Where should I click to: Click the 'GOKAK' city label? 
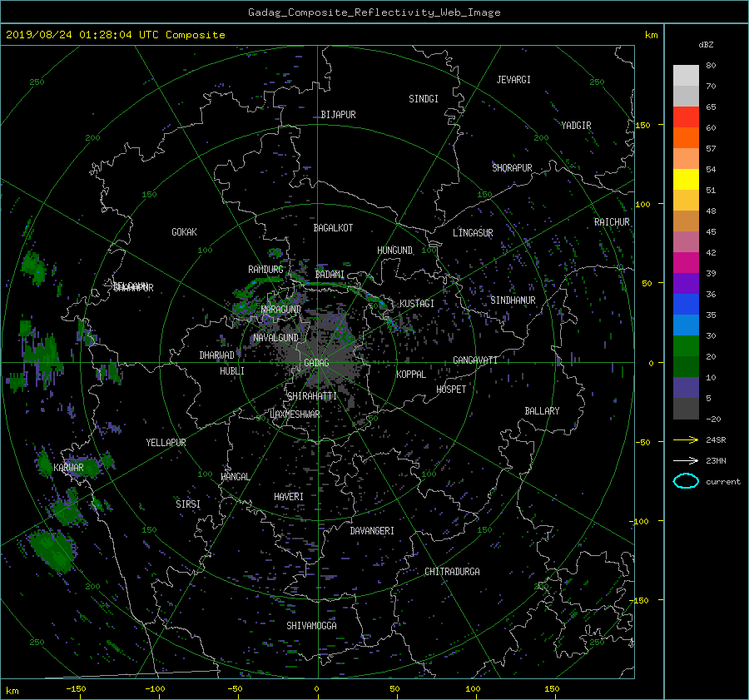185,232
